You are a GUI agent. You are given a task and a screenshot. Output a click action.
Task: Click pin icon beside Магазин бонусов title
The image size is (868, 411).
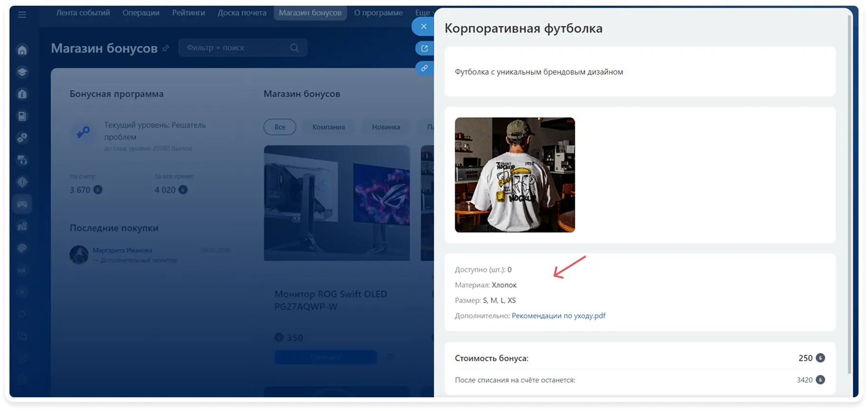tap(166, 48)
